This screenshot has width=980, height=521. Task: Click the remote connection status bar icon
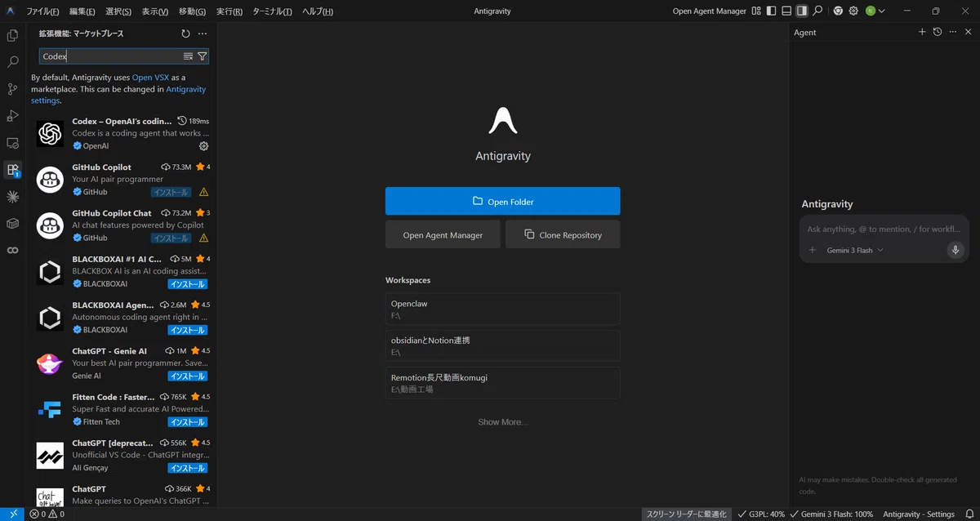(x=13, y=514)
